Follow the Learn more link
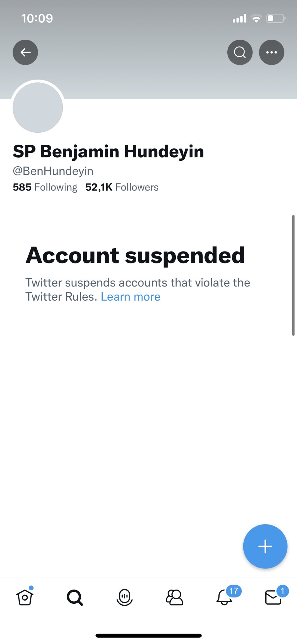Image resolution: width=297 pixels, height=644 pixels. 130,297
